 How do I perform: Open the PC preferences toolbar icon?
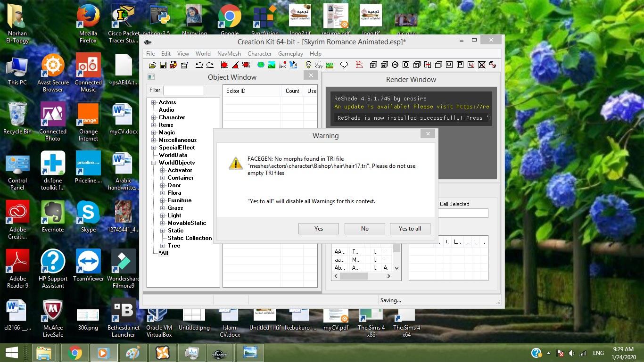click(x=173, y=65)
